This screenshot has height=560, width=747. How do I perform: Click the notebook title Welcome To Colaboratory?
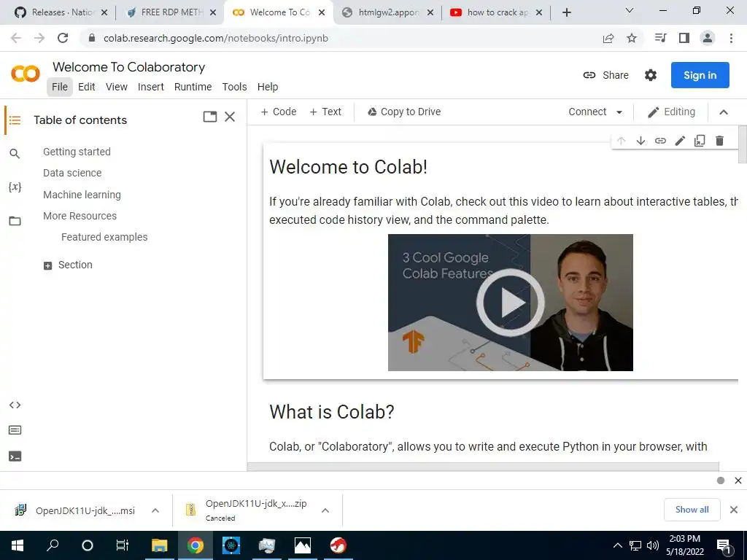128,67
